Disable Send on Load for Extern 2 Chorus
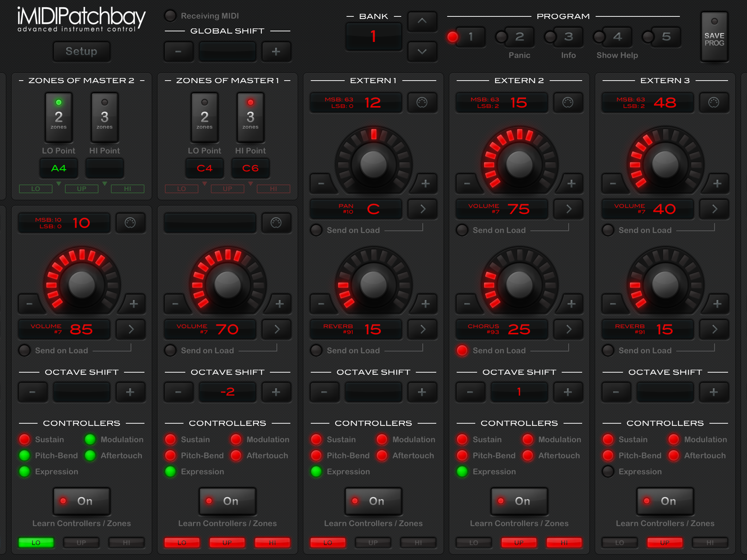This screenshot has width=747, height=560. pyautogui.click(x=462, y=350)
